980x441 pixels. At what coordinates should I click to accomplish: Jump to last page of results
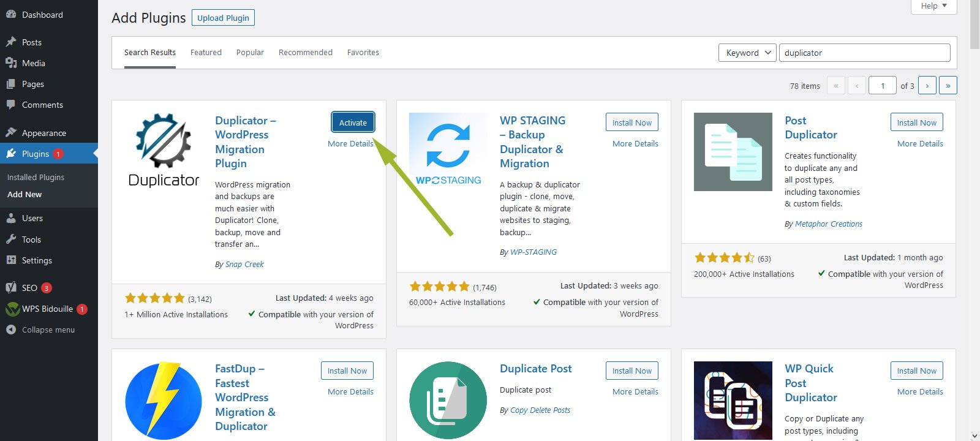coord(948,86)
